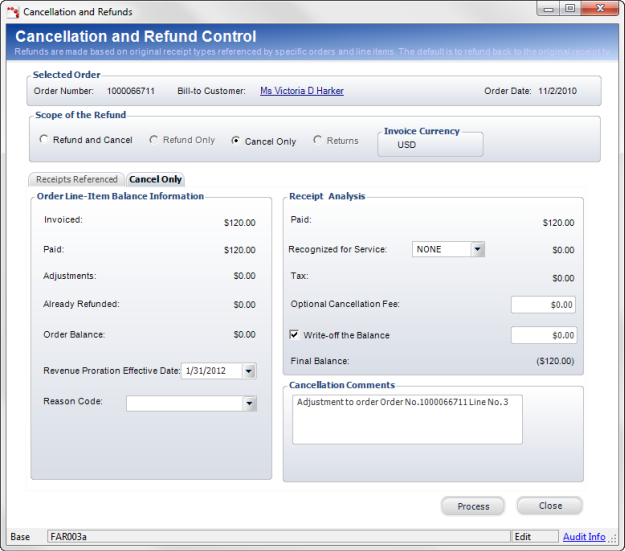625x551 pixels.
Task: Click the Cancellation and Refunds title bar icon
Action: pos(13,12)
